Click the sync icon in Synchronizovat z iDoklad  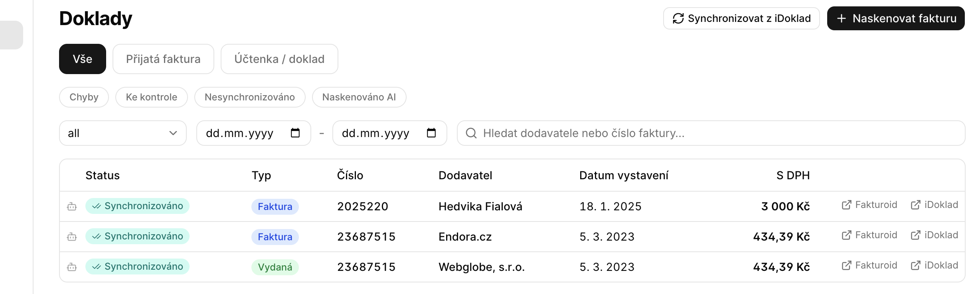click(678, 18)
